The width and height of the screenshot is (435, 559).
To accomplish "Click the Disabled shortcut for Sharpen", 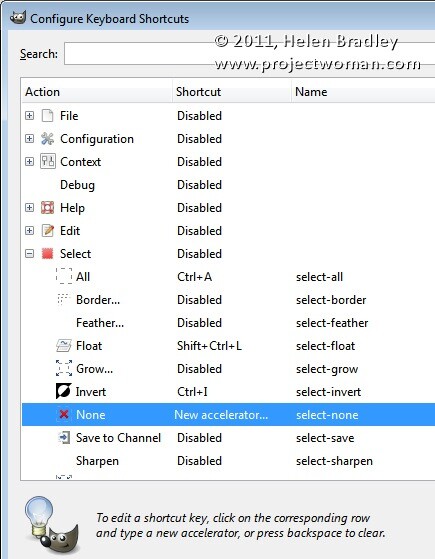I will click(x=199, y=461).
